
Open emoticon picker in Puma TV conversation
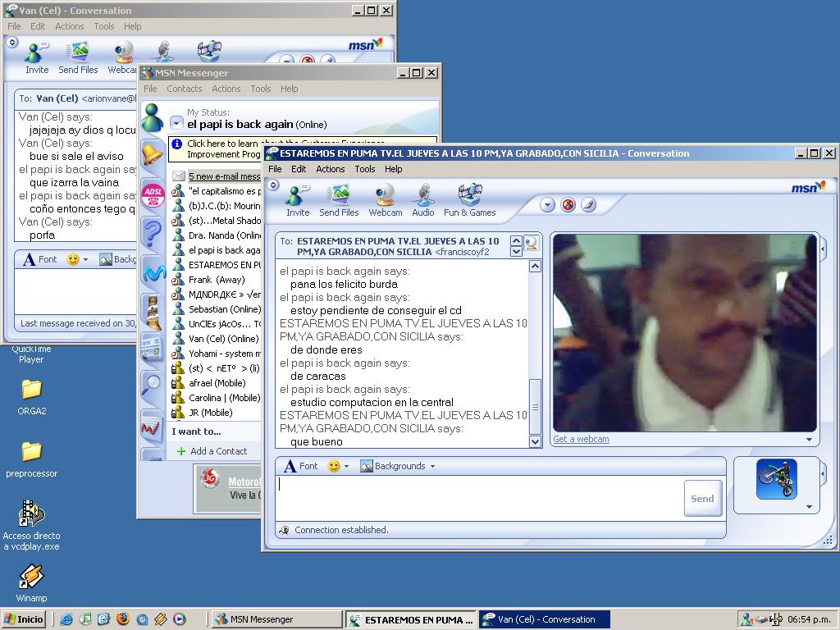click(x=333, y=466)
